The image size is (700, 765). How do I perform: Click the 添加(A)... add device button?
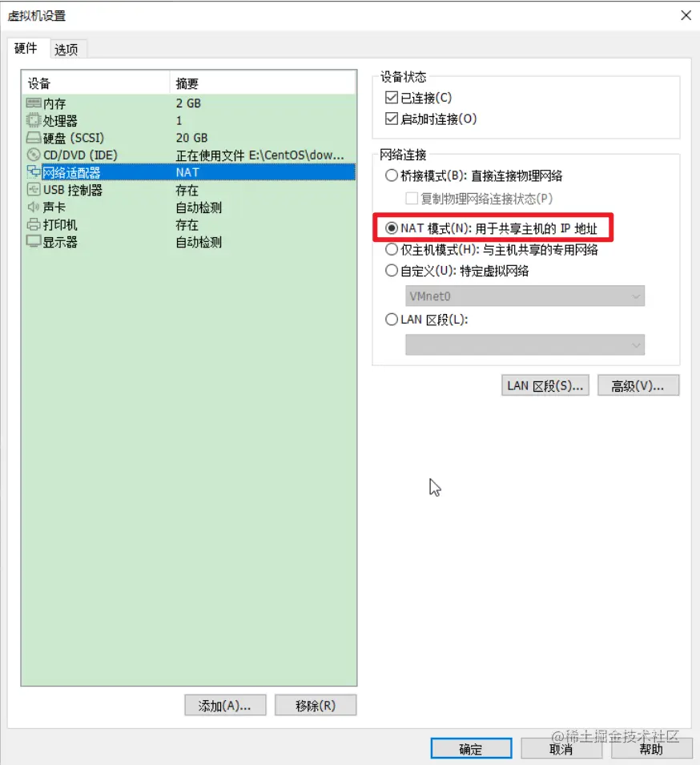pyautogui.click(x=225, y=706)
